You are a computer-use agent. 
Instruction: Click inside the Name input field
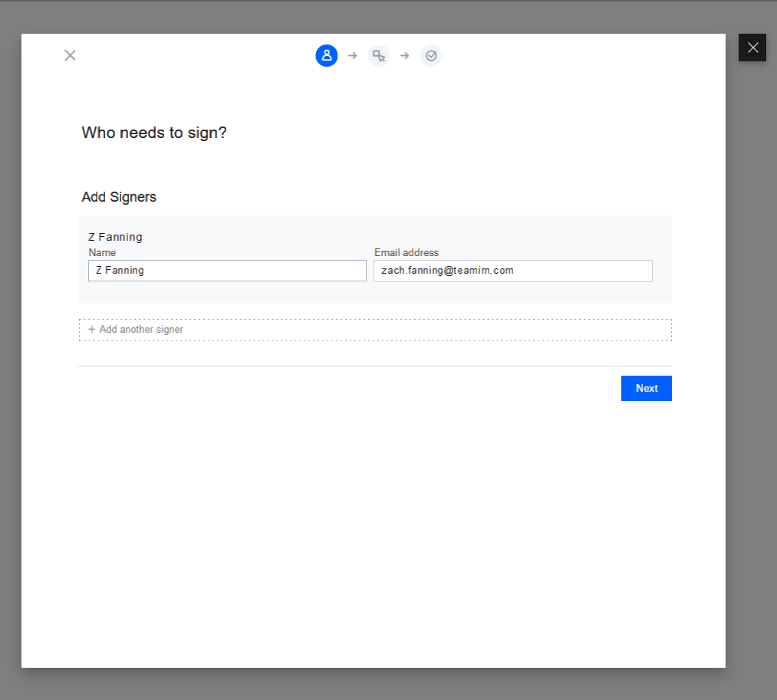point(227,271)
